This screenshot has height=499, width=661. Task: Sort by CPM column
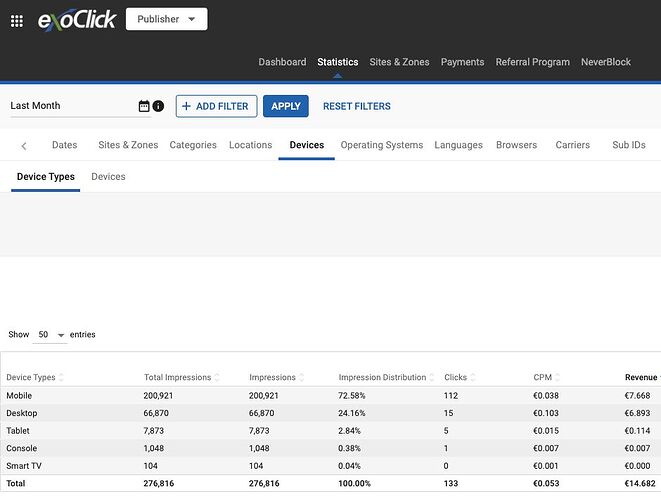(x=547, y=377)
